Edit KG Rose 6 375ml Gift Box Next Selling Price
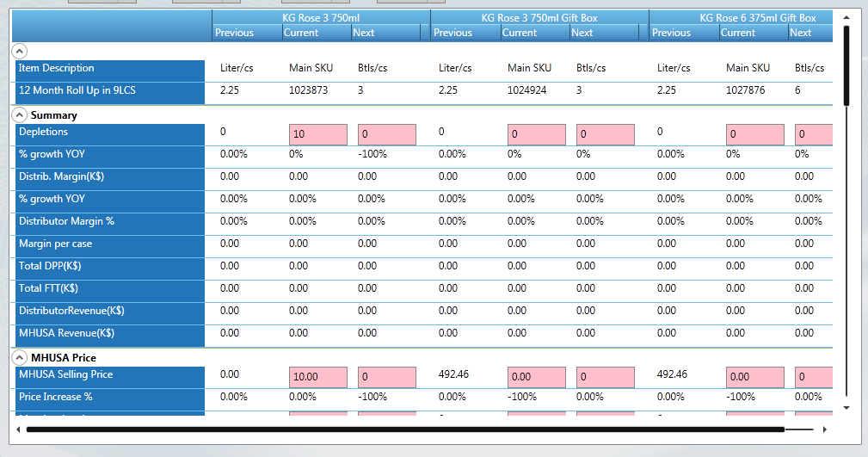 coord(814,377)
